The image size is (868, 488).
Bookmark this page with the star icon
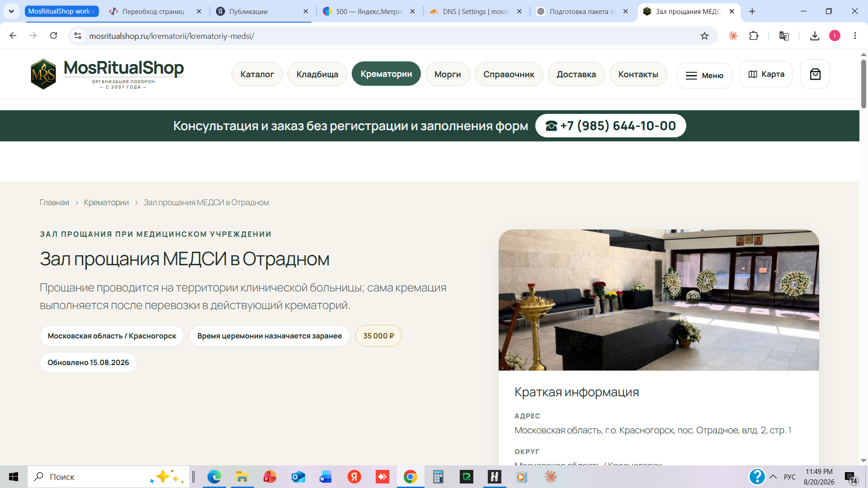(x=704, y=36)
